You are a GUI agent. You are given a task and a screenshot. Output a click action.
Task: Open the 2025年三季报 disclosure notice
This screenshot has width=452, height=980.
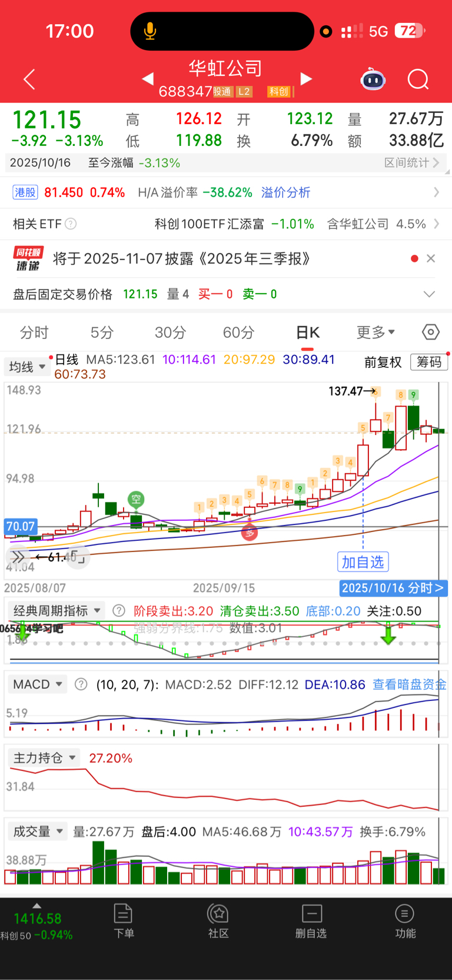click(182, 258)
